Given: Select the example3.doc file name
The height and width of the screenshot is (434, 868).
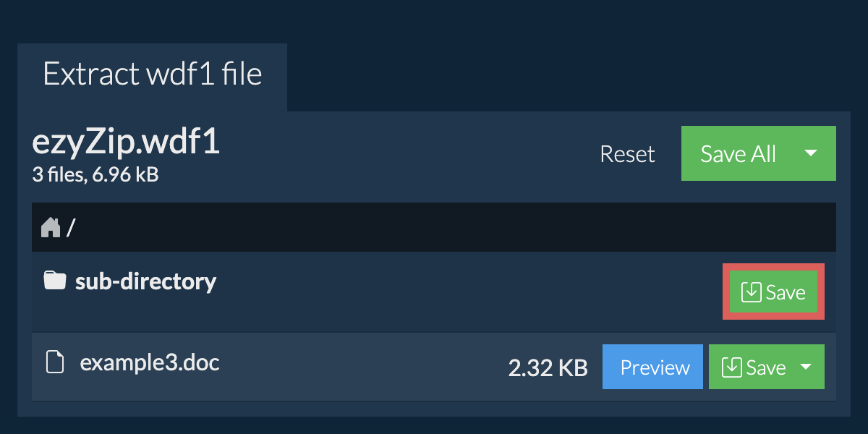Looking at the screenshot, I should point(150,362).
